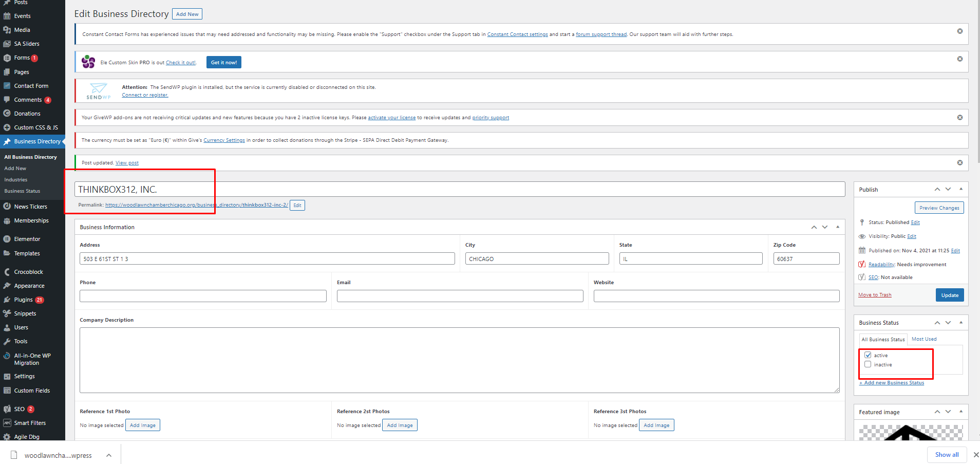Switch to the Most Used tab
The height and width of the screenshot is (464, 980).
point(924,339)
